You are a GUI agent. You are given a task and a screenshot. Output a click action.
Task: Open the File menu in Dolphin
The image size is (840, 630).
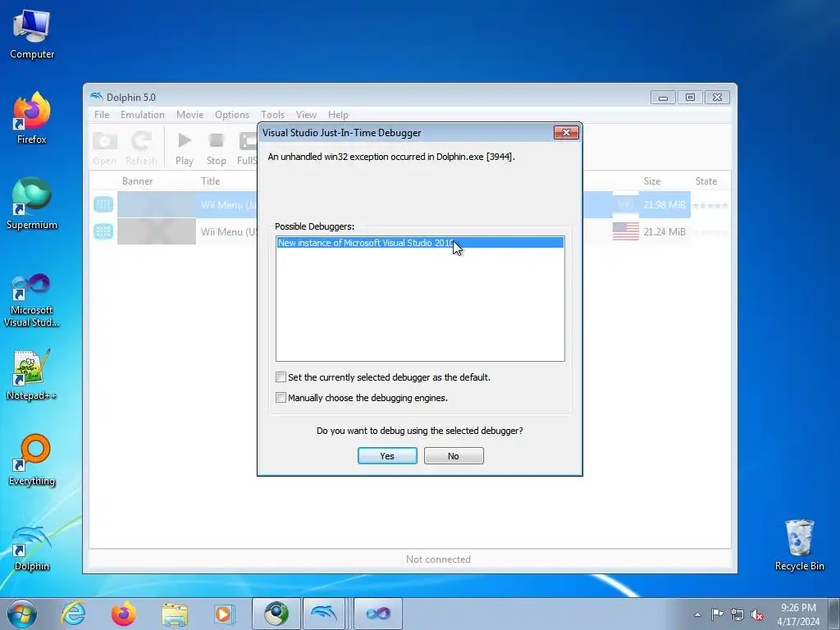(x=102, y=115)
